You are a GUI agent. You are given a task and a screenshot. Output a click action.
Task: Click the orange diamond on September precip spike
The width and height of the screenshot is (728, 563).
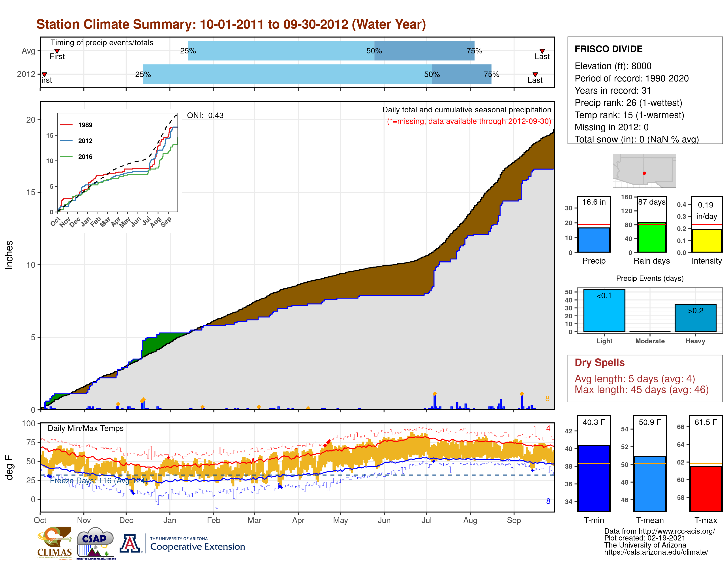coord(522,394)
